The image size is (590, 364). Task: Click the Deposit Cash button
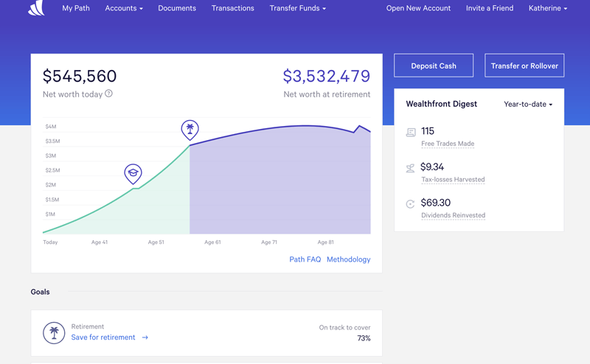[434, 66]
